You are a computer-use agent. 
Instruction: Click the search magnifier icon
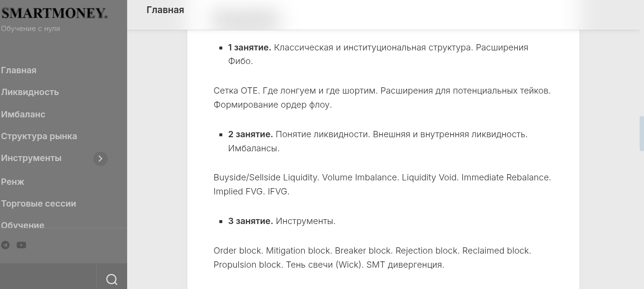click(112, 279)
